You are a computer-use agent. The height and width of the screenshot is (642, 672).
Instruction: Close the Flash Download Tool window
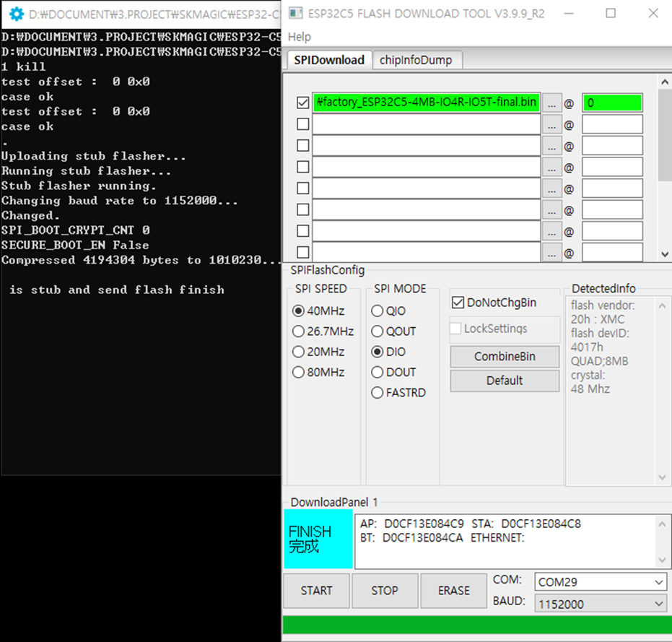tap(653, 13)
